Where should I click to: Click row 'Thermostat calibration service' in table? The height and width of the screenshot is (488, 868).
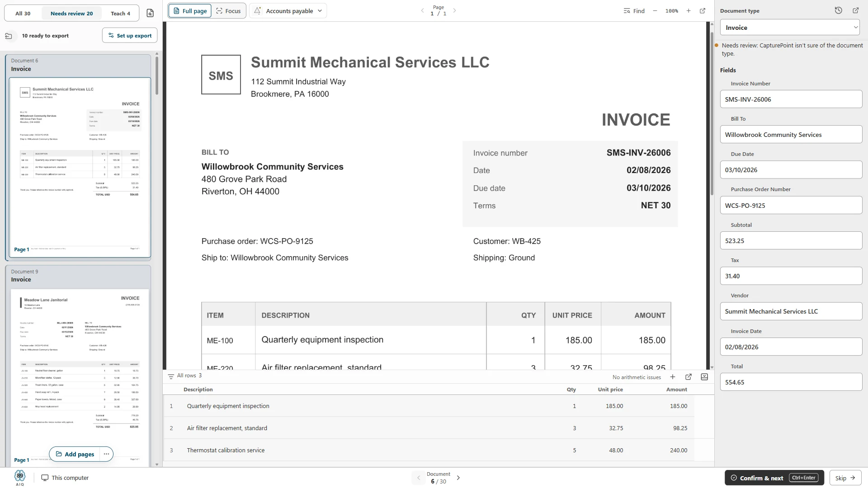coord(429,450)
